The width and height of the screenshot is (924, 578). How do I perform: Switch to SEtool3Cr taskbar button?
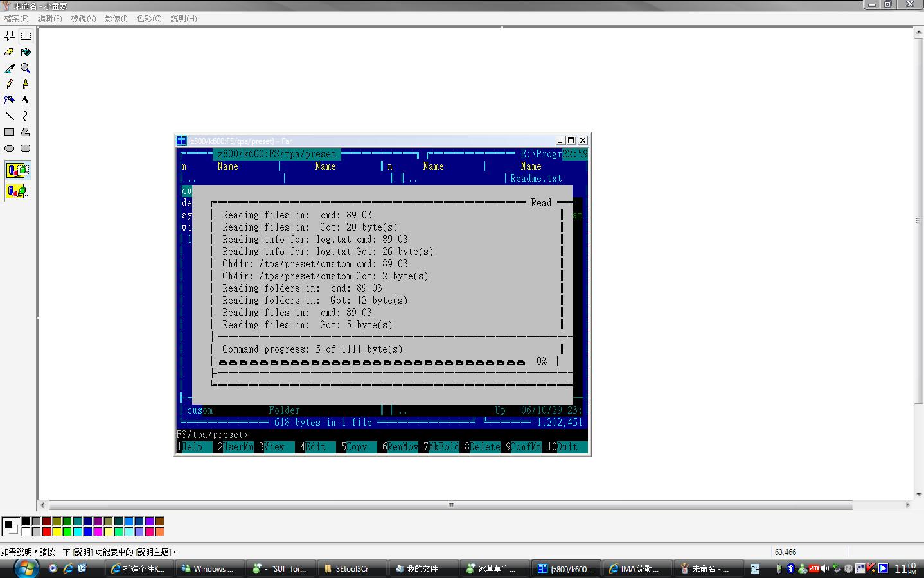pyautogui.click(x=351, y=569)
